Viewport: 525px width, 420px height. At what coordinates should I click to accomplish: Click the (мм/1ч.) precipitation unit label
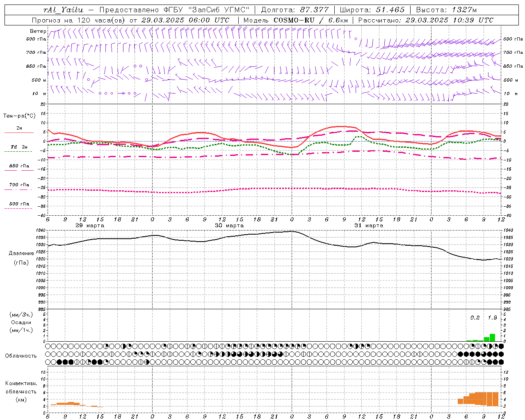point(21,330)
